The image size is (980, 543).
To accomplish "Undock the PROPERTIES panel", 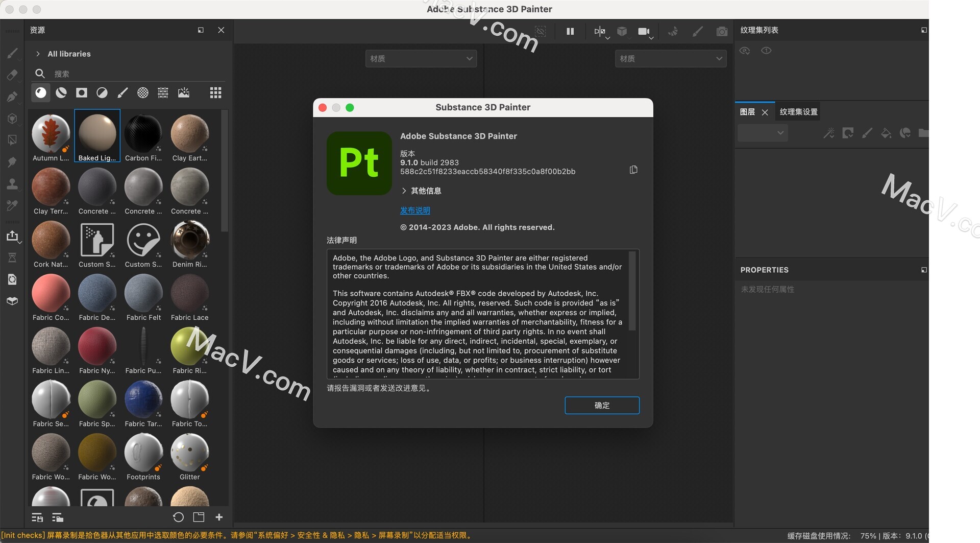I will point(923,270).
